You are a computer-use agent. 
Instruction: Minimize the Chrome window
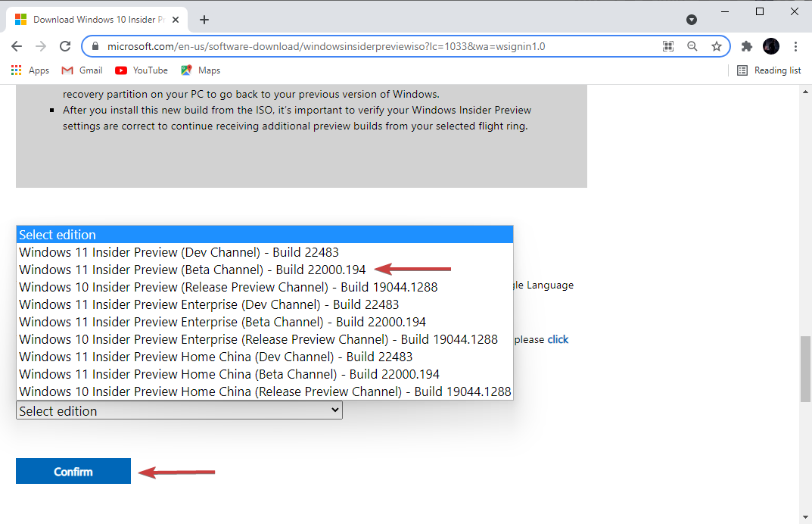(725, 11)
